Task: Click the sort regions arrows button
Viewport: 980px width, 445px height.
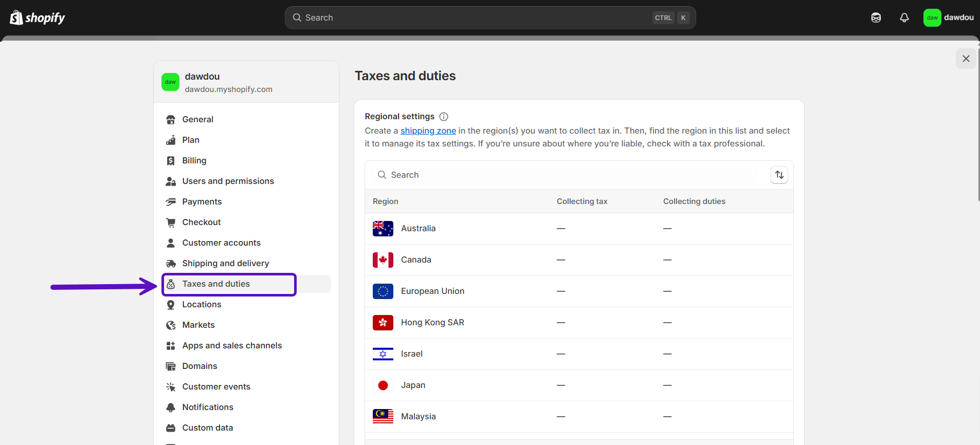Action: [x=779, y=175]
